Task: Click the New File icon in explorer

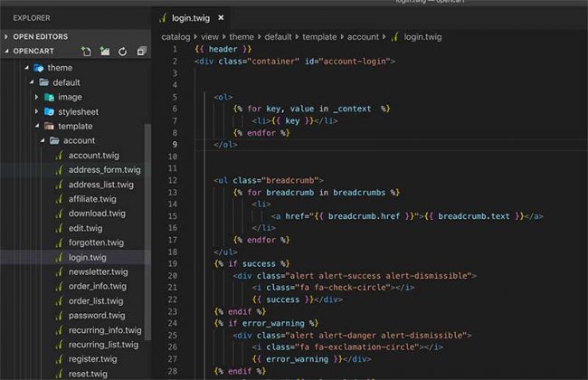Action: coord(86,52)
